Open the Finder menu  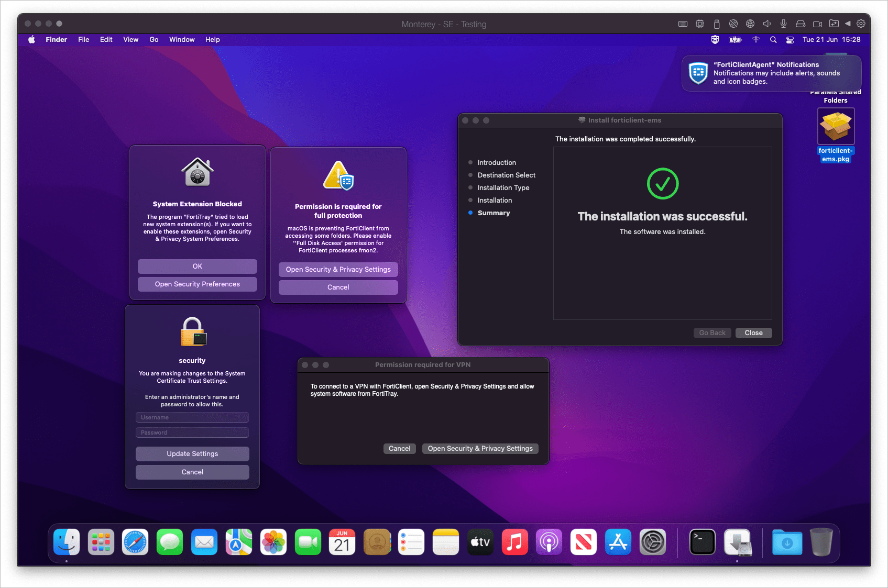(x=57, y=40)
